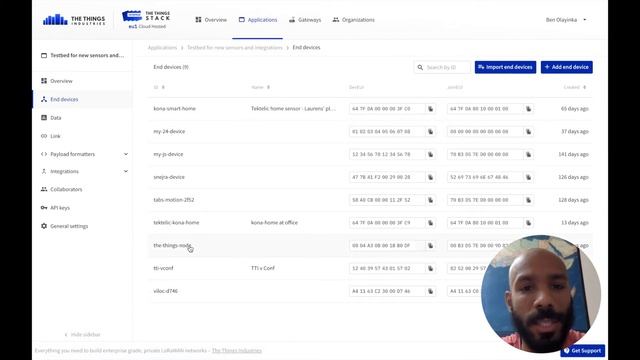The width and height of the screenshot is (640, 360).
Task: Sort table by Created column
Action: [575, 87]
